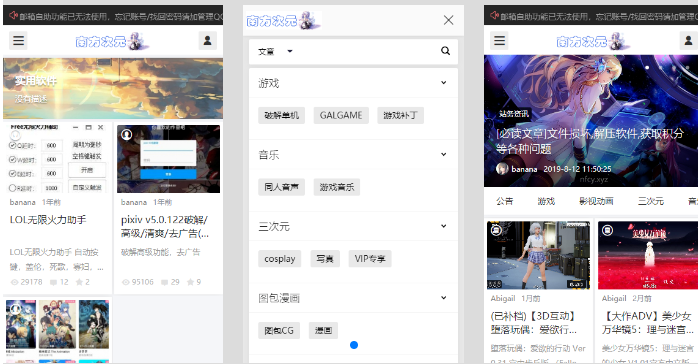This screenshot has height=364, width=698.
Task: Click the 游戏 category heading text
Action: [268, 83]
